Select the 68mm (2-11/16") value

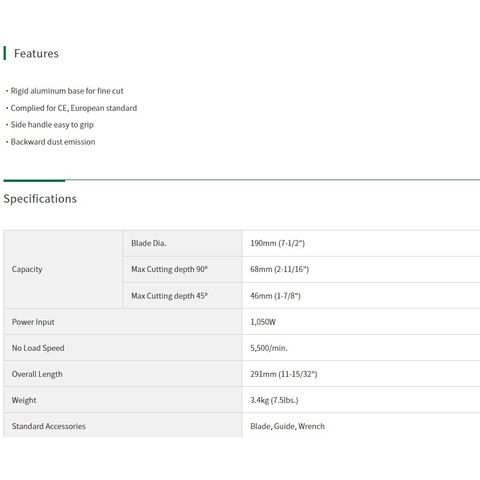(279, 269)
